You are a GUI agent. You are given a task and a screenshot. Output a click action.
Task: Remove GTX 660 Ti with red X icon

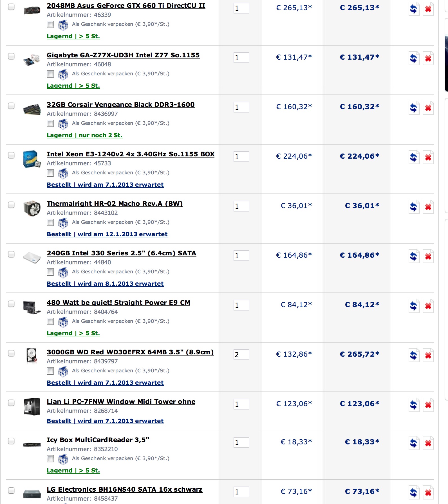(428, 9)
